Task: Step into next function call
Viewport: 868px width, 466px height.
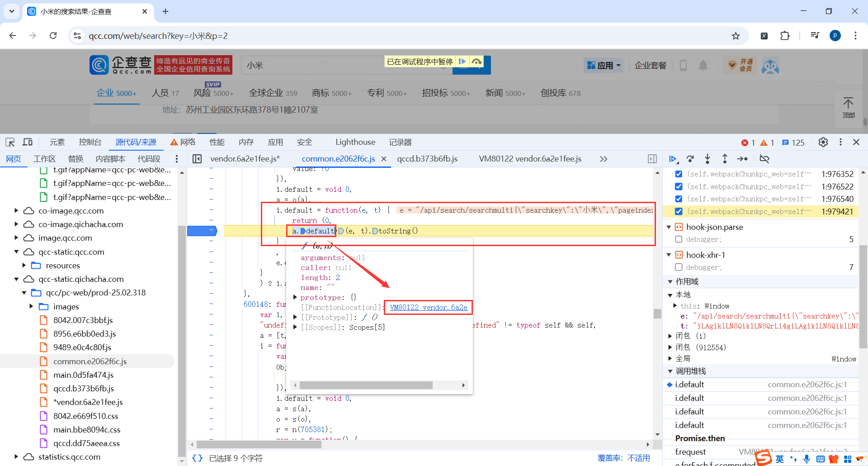Action: (x=708, y=159)
